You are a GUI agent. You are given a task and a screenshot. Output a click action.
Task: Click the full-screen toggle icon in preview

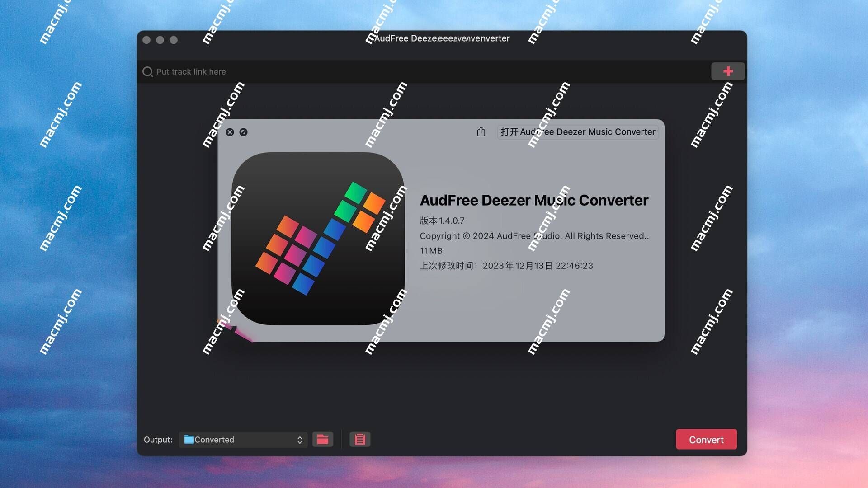(x=243, y=132)
